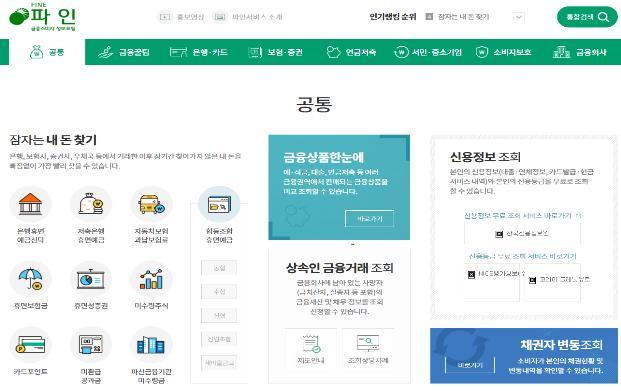Select the 저축은행 휴면예금 money bag icon
Viewport: 621px width, 391px height.
point(91,204)
